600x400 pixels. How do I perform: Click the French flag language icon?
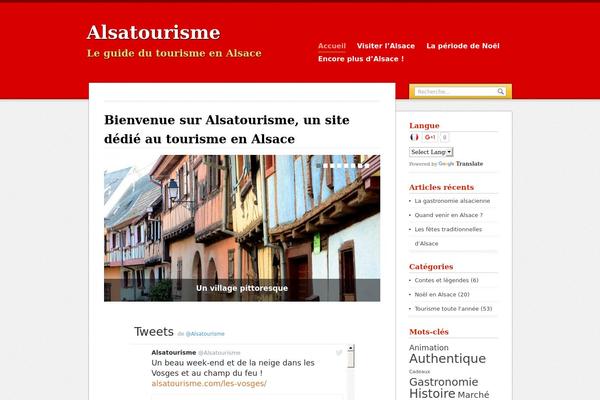414,137
